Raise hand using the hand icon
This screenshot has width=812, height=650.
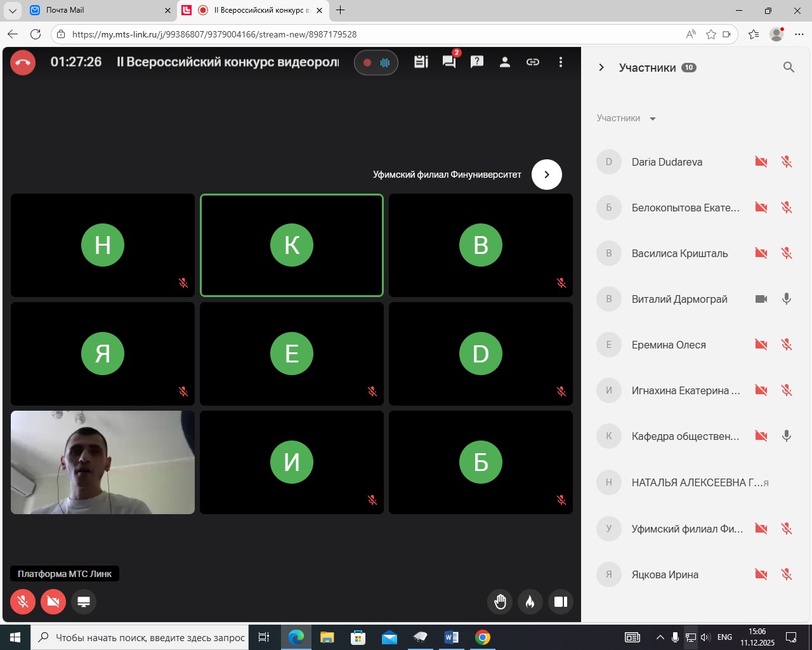coord(500,601)
